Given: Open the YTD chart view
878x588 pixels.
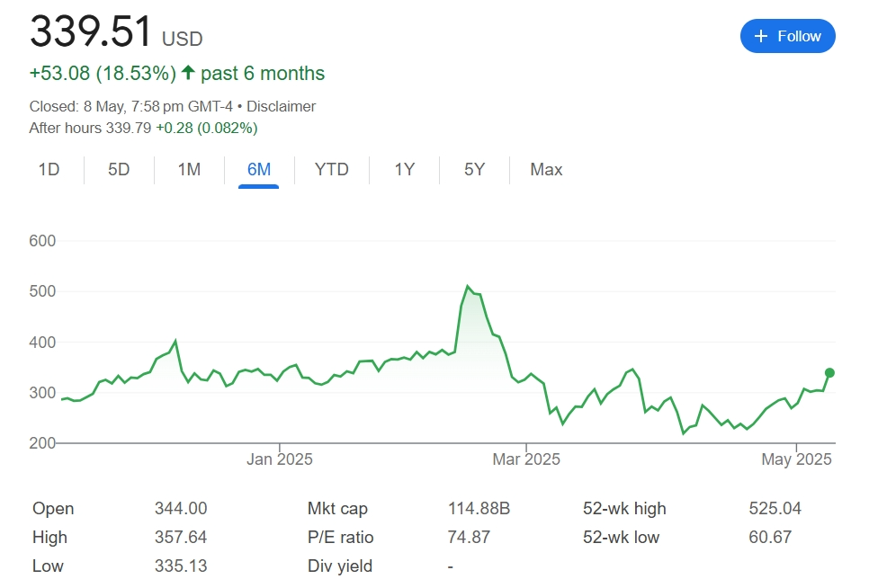Looking at the screenshot, I should [331, 170].
